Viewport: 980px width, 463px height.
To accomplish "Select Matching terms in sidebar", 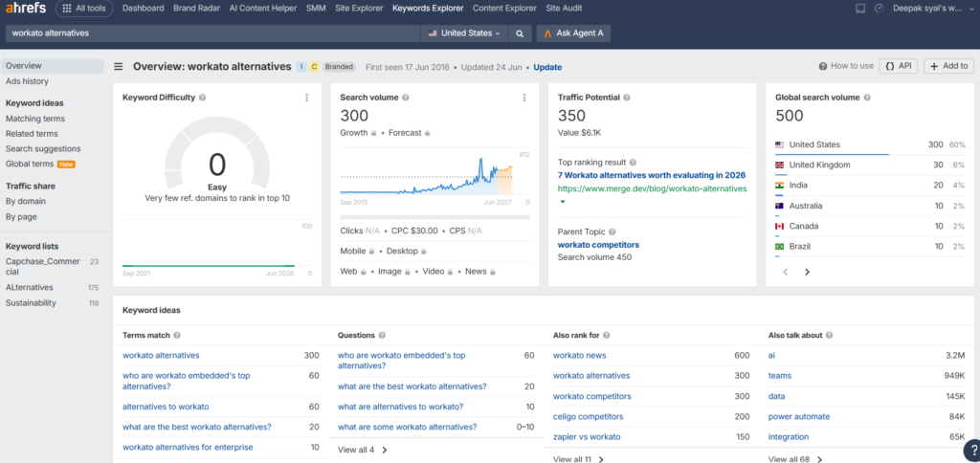I will (x=35, y=118).
